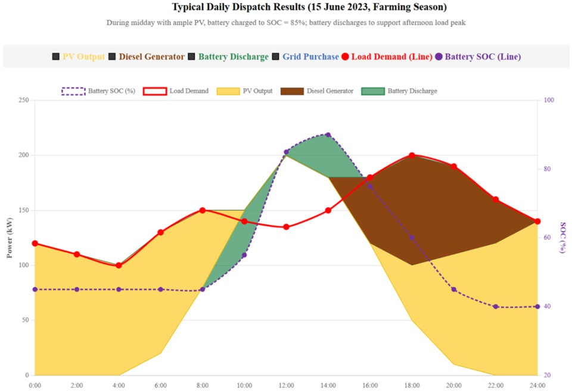This screenshot has width=572, height=392.
Task: Click the Battery SOC peak point at 14:00
Action: (x=328, y=135)
